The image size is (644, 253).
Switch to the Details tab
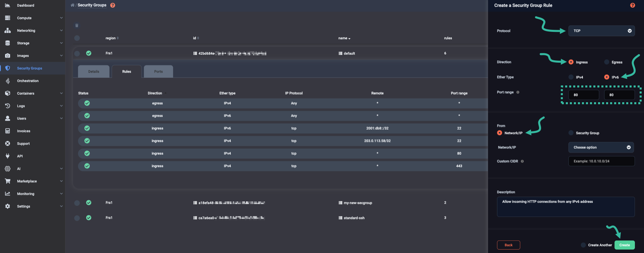coord(94,71)
